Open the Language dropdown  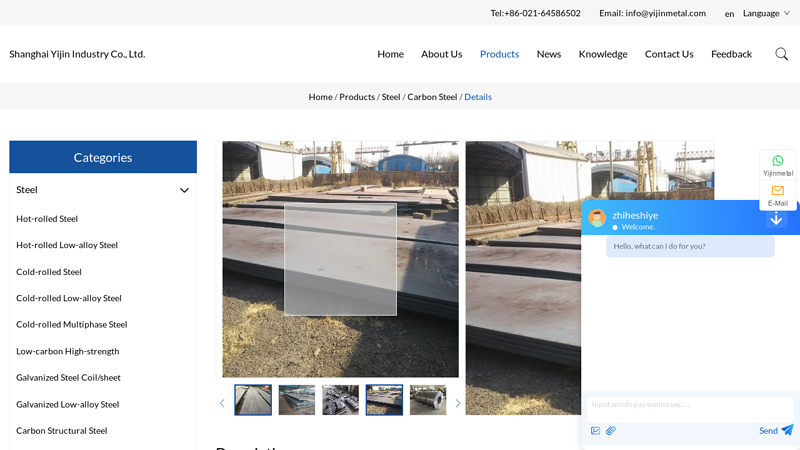tap(766, 13)
